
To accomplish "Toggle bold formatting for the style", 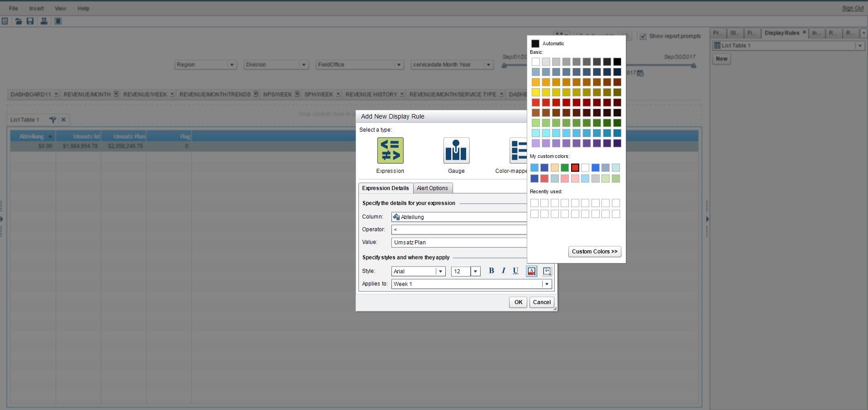I will 491,271.
